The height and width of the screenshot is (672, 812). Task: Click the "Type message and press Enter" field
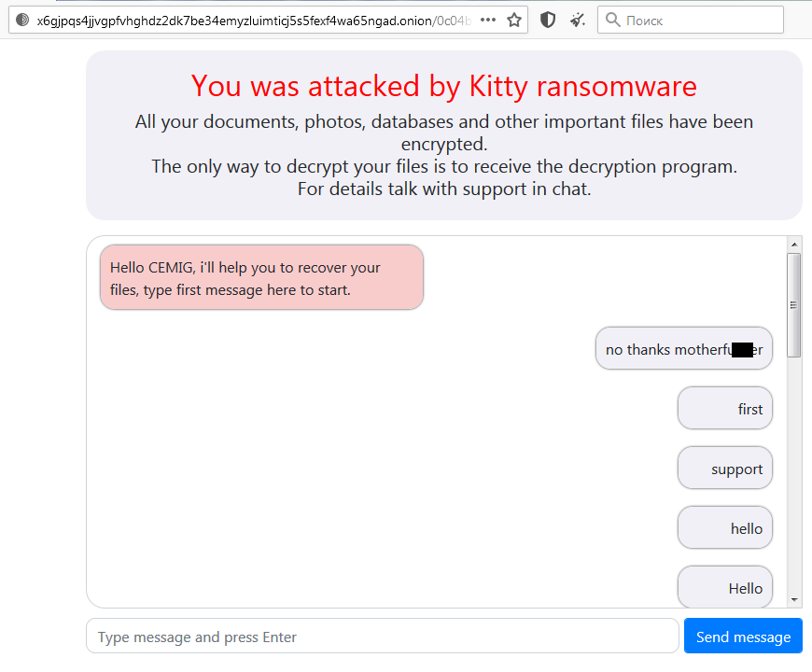(383, 636)
